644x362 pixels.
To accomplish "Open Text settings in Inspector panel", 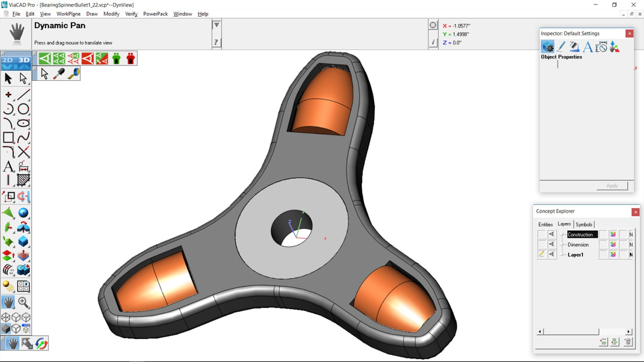I will pos(588,47).
